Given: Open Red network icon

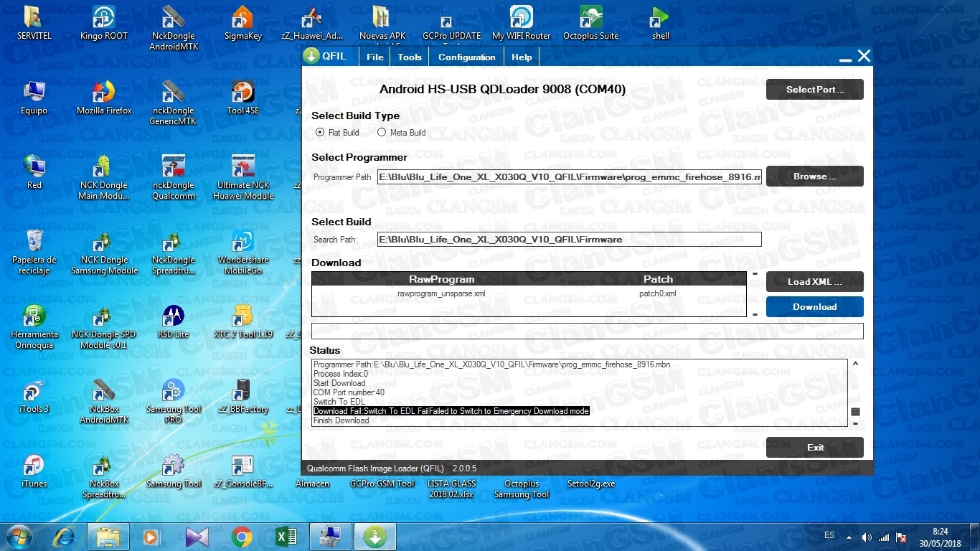Looking at the screenshot, I should point(34,172).
